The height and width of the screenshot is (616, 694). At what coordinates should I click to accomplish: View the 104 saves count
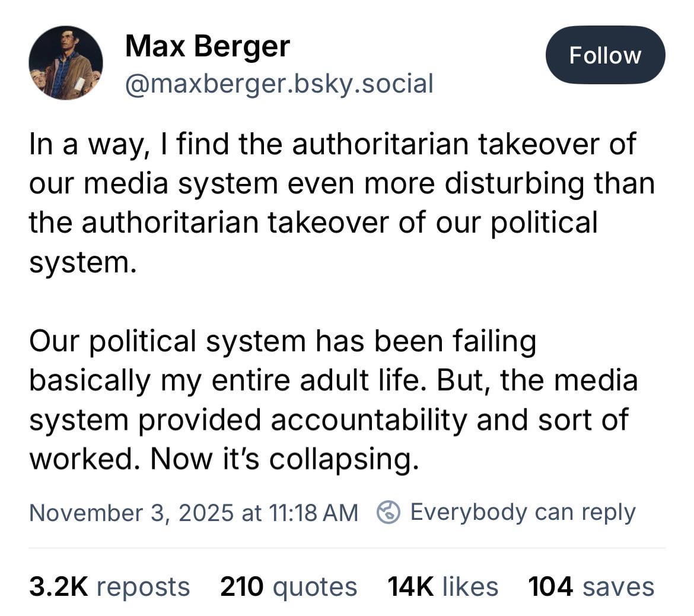pos(550,587)
